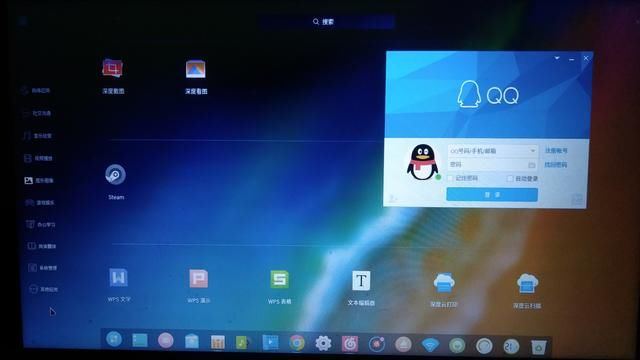Select the 办公学习 office category
This screenshot has height=360, width=640.
pos(41,224)
